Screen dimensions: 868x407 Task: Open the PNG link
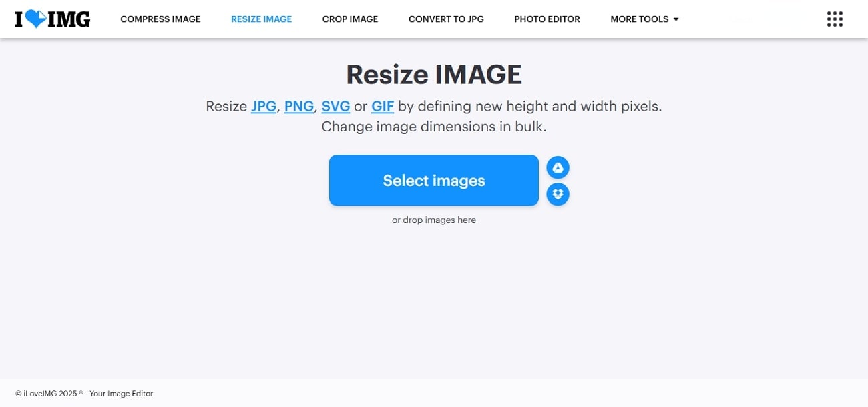point(299,106)
